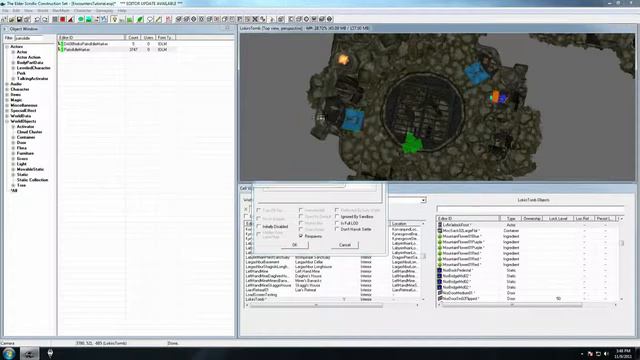The height and width of the screenshot is (360, 640).
Task: Toggle the lightbulb toolbar icon
Action: pyautogui.click(x=114, y=19)
